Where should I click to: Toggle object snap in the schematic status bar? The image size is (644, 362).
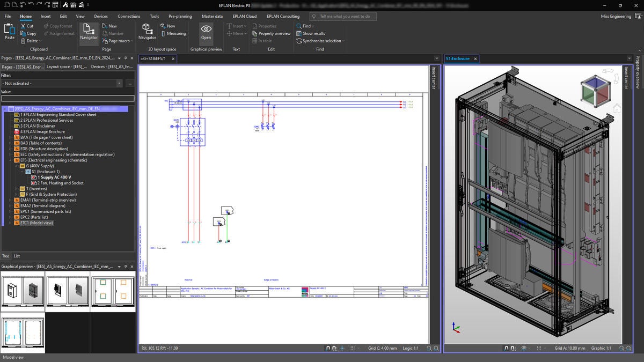[x=334, y=348]
